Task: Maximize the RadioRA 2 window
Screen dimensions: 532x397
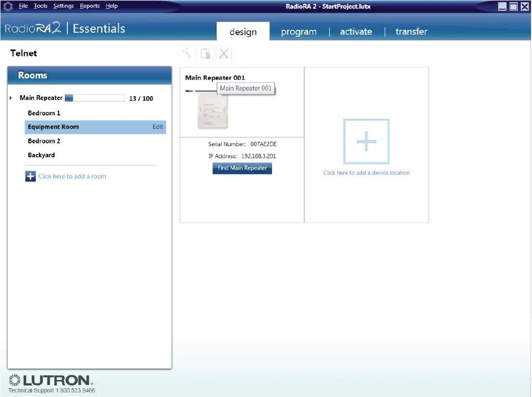Action: coord(514,6)
